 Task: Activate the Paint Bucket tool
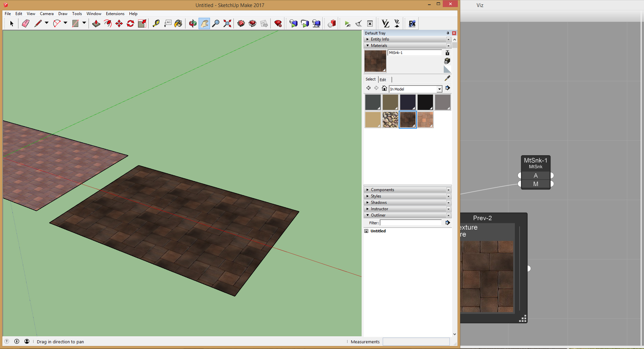[178, 23]
